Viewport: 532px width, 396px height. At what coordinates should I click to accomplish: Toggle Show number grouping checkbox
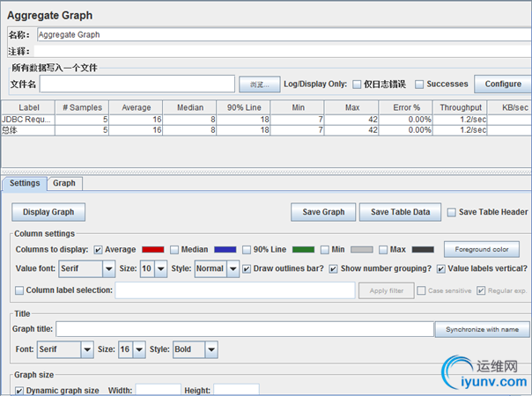(x=334, y=269)
